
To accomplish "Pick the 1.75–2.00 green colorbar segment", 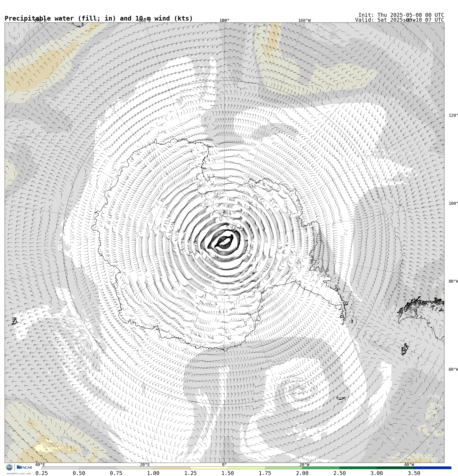I will pyautogui.click(x=284, y=468).
